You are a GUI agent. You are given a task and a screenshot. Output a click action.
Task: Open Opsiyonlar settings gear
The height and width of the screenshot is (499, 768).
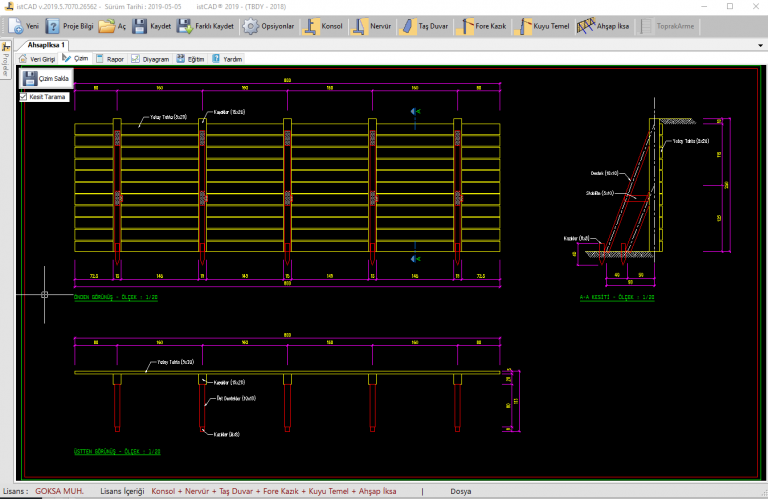click(269, 27)
